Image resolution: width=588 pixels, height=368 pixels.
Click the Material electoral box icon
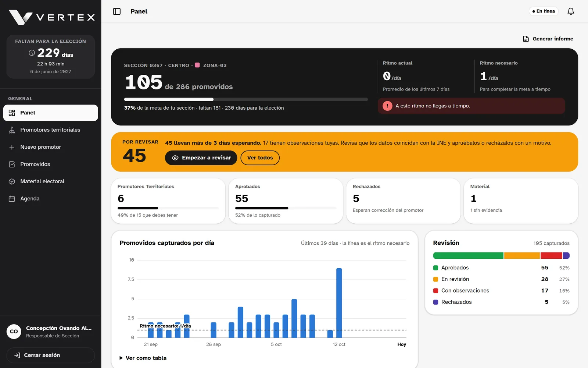pyautogui.click(x=12, y=181)
